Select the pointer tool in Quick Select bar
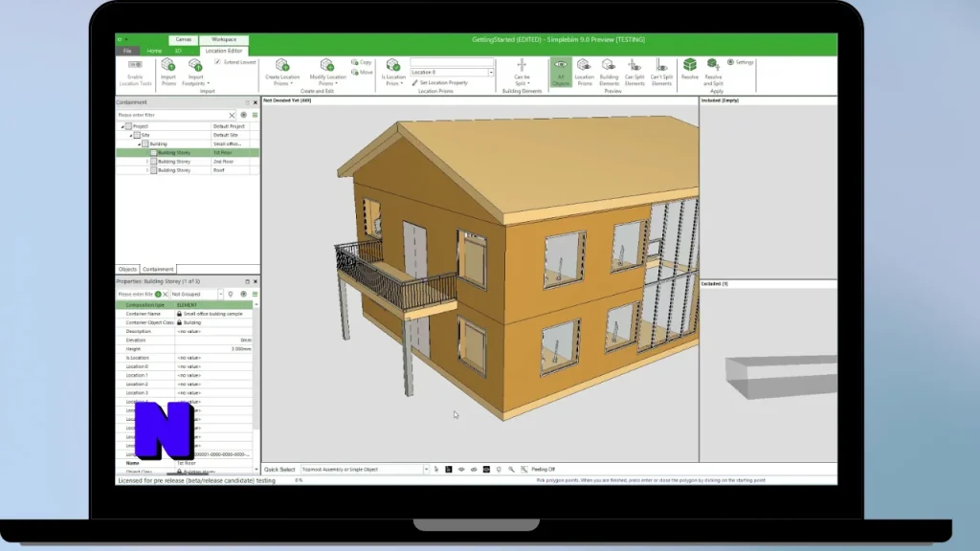The height and width of the screenshot is (551, 980). click(x=436, y=469)
